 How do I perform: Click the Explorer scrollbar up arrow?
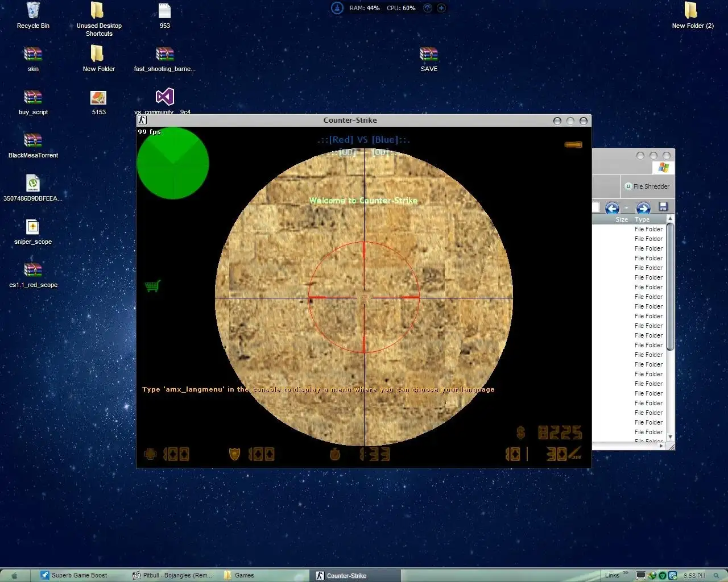coord(670,219)
